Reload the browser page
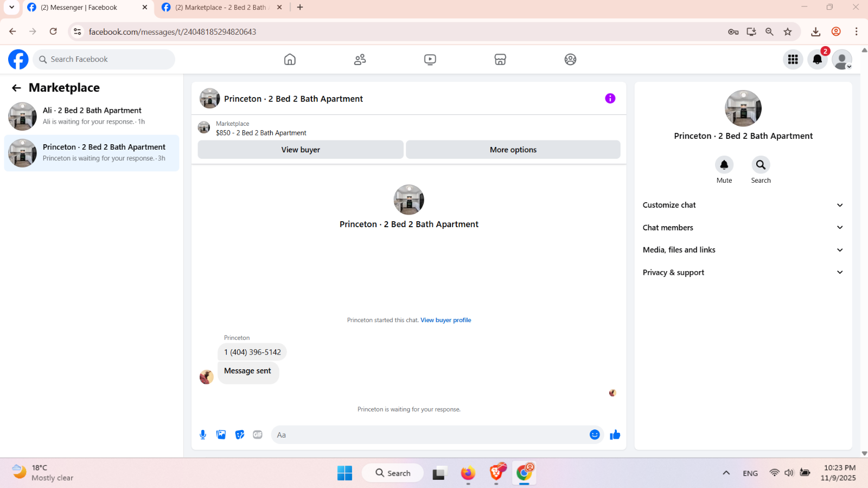Image resolution: width=868 pixels, height=488 pixels. [53, 31]
